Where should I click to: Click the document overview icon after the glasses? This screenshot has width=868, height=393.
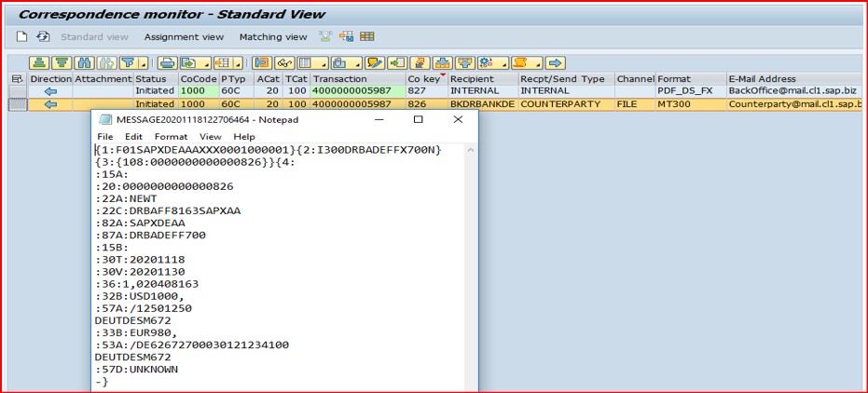point(305,63)
